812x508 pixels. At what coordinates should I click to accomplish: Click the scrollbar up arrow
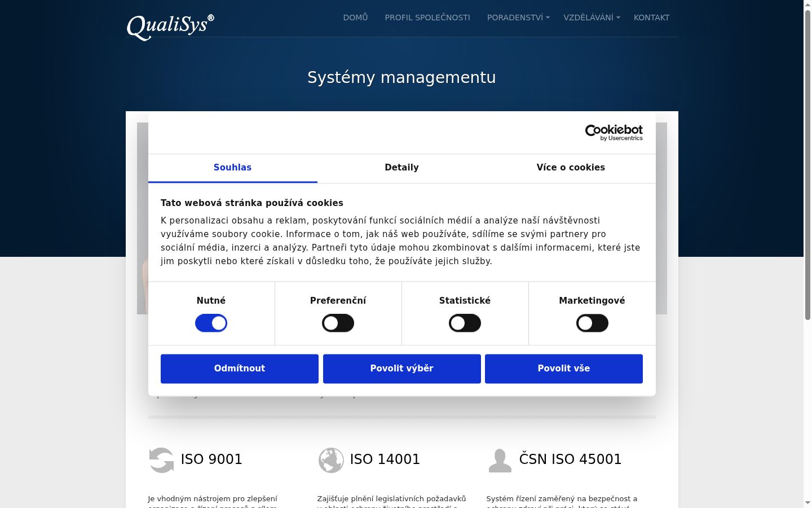[807, 5]
